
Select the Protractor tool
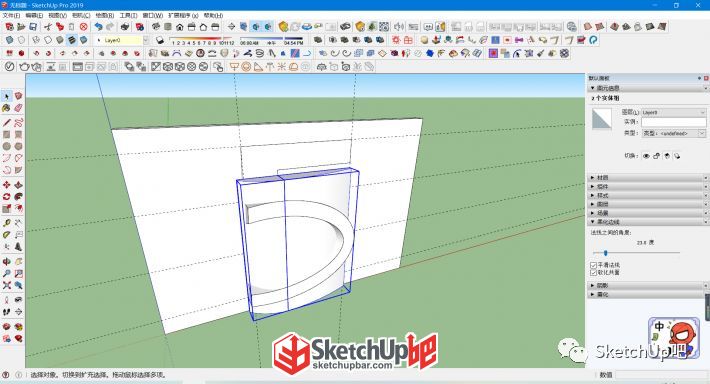click(x=6, y=235)
